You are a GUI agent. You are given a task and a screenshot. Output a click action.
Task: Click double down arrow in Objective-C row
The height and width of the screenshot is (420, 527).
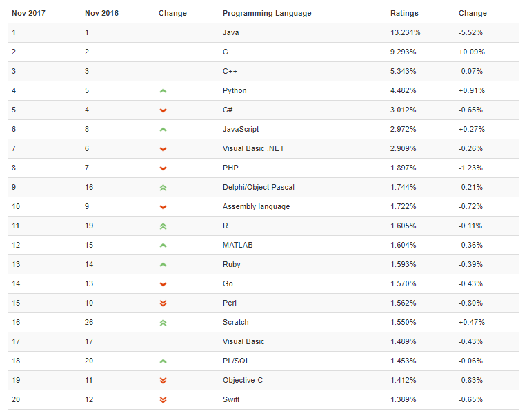(163, 380)
